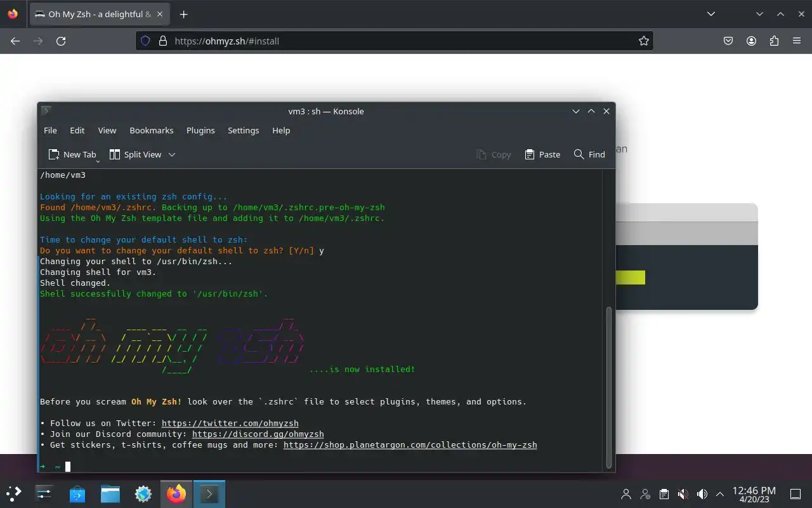Open Konsole window icon menu
This screenshot has height=508, width=812.
46,110
